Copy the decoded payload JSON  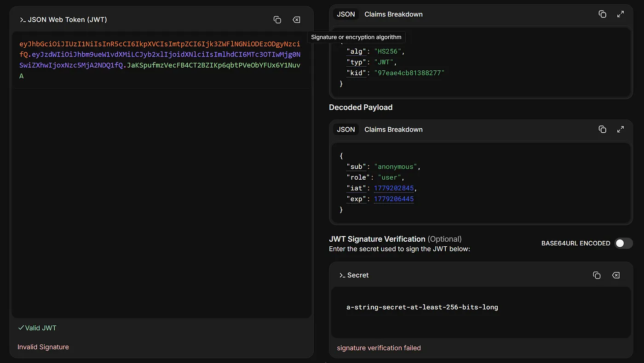(602, 130)
